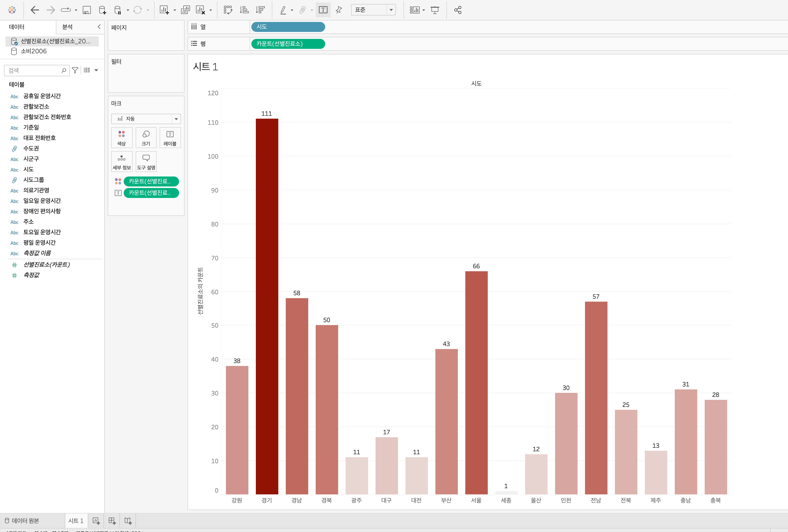Image resolution: width=788 pixels, height=532 pixels.
Task: Click the Save workbook icon
Action: tap(87, 10)
